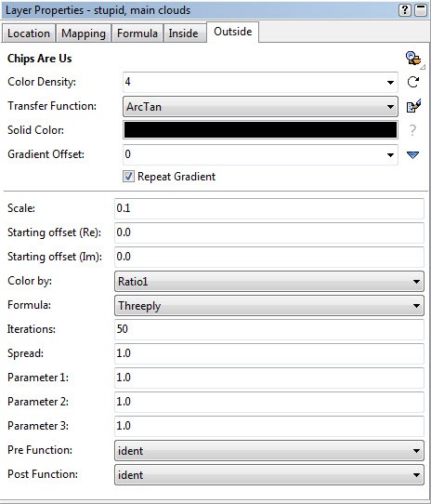The width and height of the screenshot is (431, 504).
Task: Open the Formula Threeply dropdown
Action: point(269,305)
